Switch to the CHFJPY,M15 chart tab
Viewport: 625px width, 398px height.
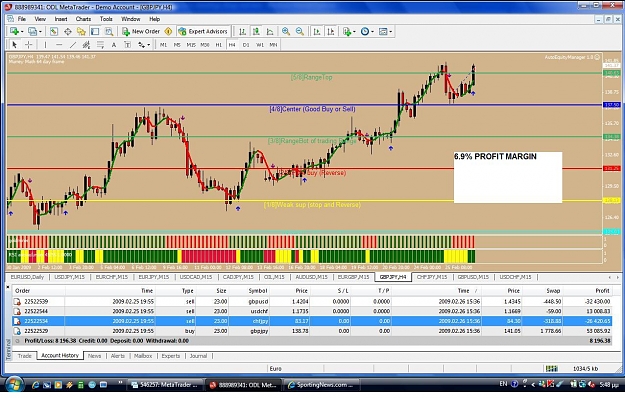click(432, 277)
